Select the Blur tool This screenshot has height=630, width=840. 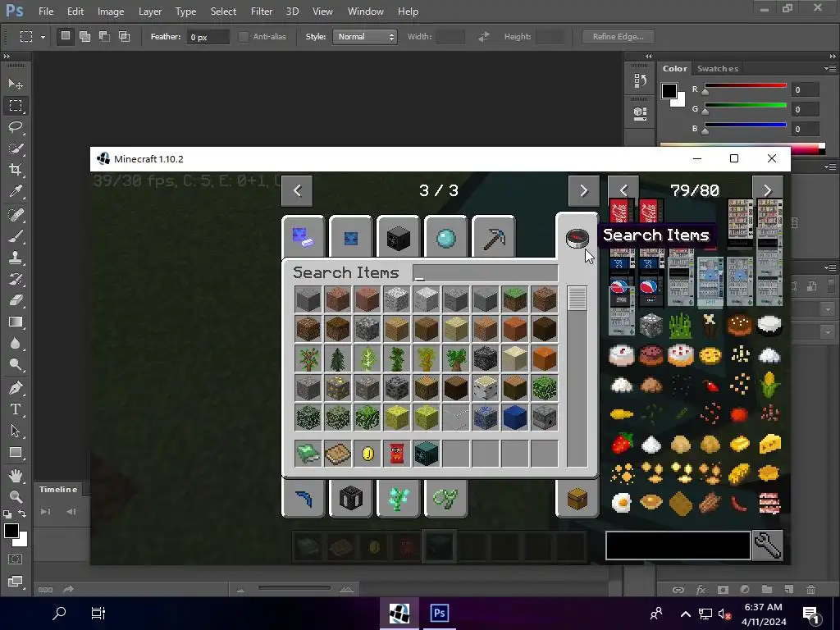[x=16, y=344]
